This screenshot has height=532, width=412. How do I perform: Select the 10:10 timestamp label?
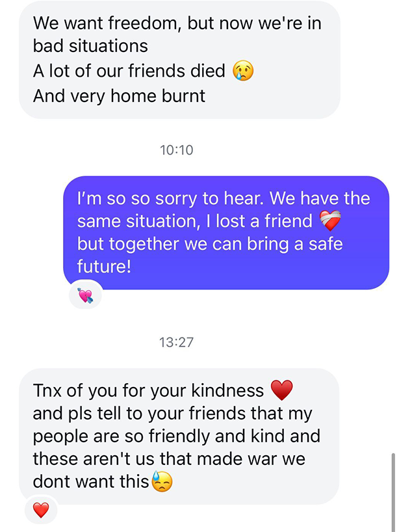[176, 150]
